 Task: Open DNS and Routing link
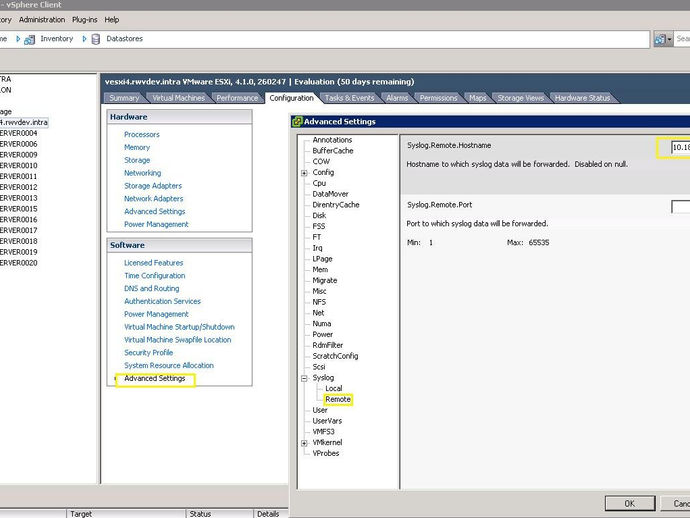tap(151, 288)
